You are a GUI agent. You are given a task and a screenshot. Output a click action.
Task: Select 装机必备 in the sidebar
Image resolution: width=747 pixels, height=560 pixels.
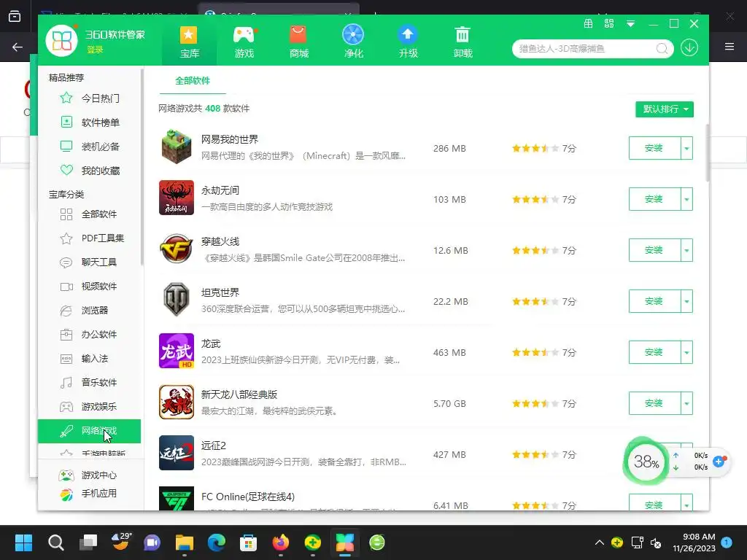pyautogui.click(x=90, y=146)
